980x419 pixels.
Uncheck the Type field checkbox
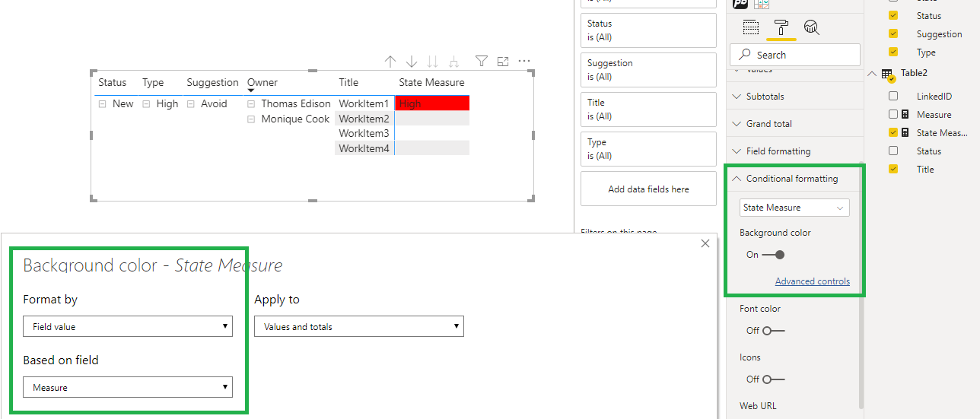pyautogui.click(x=893, y=52)
